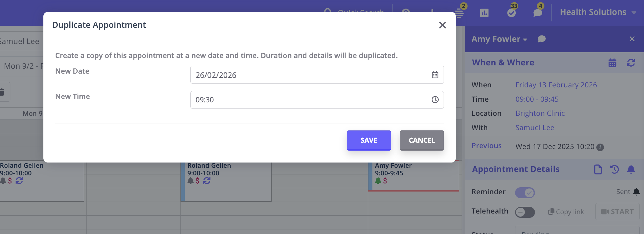Image resolution: width=644 pixels, height=234 pixels.
Task: Open the tasks checkmark icon with badge 33
Action: (x=511, y=13)
